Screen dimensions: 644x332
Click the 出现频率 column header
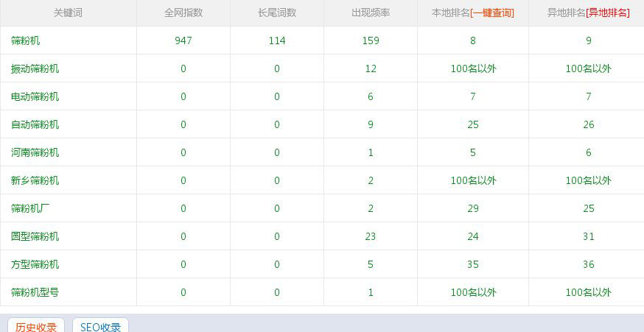pyautogui.click(x=371, y=13)
